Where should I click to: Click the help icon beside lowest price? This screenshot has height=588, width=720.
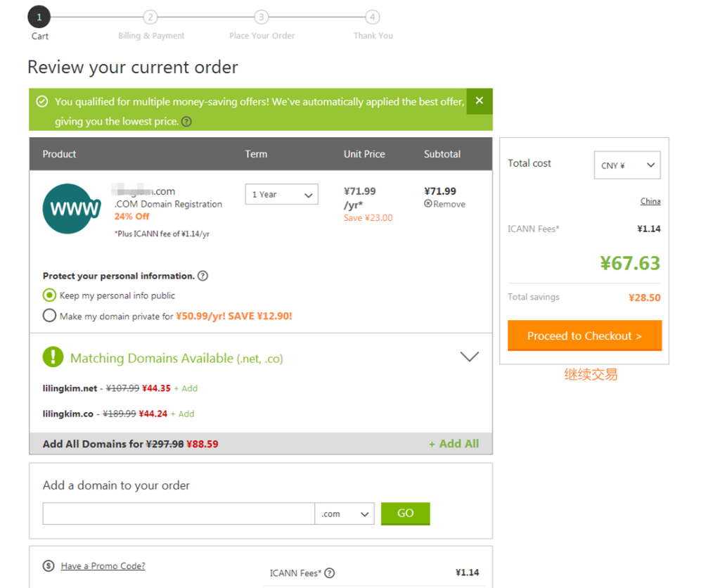186,122
